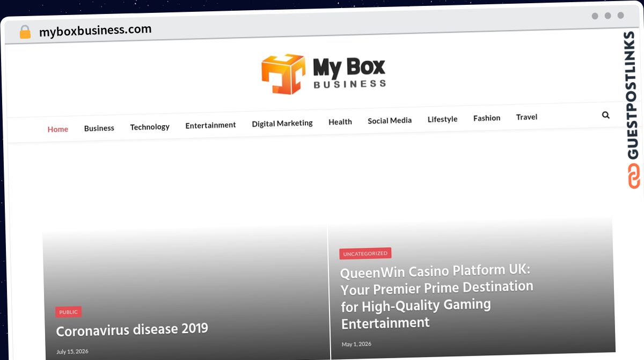Click the PUBLIC category tag
Screen dimensions: 644x360
click(x=68, y=312)
